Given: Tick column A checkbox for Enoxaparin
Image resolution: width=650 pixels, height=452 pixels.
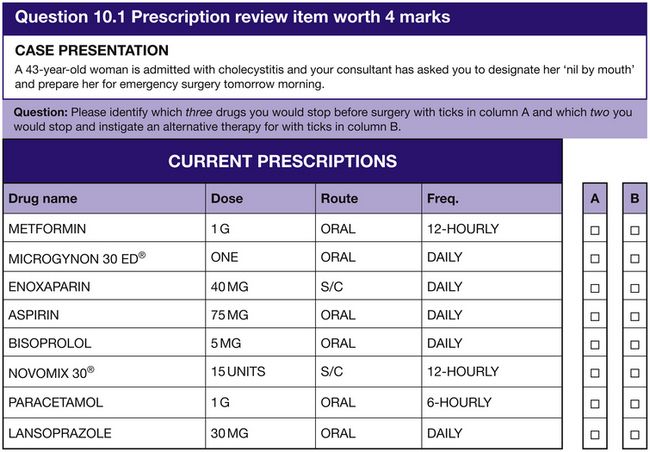Looking at the screenshot, I should (595, 288).
